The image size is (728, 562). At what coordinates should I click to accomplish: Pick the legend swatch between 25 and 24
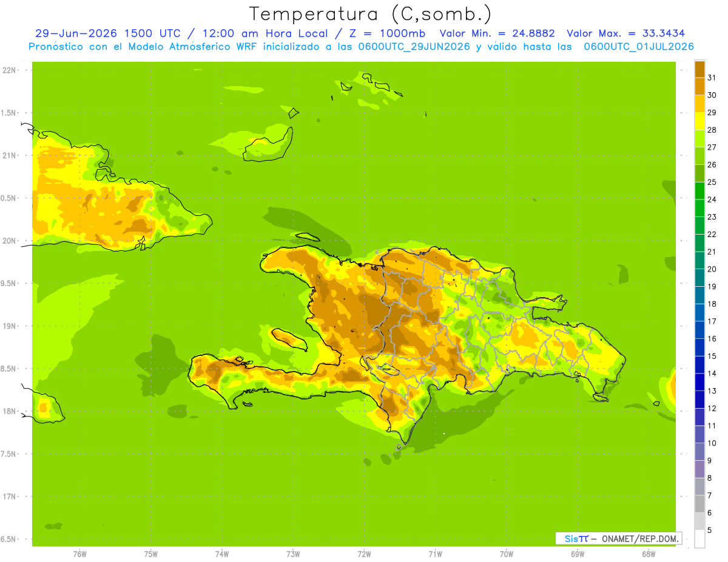click(699, 191)
